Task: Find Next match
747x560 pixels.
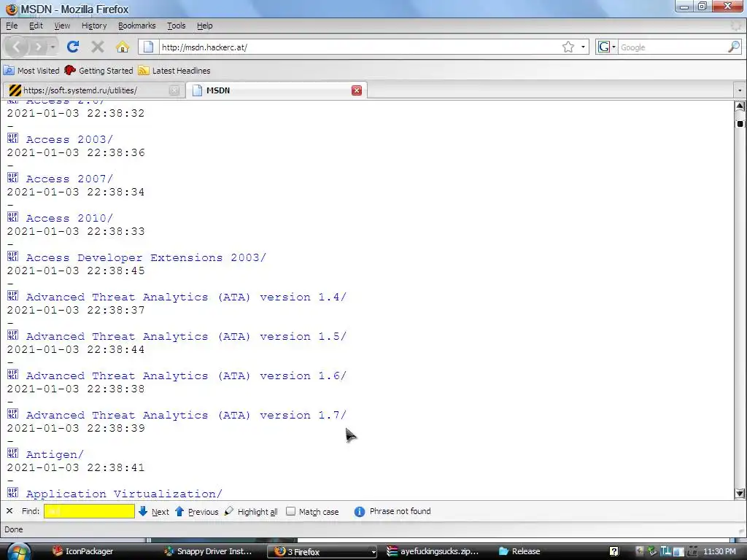Action: coord(153,511)
